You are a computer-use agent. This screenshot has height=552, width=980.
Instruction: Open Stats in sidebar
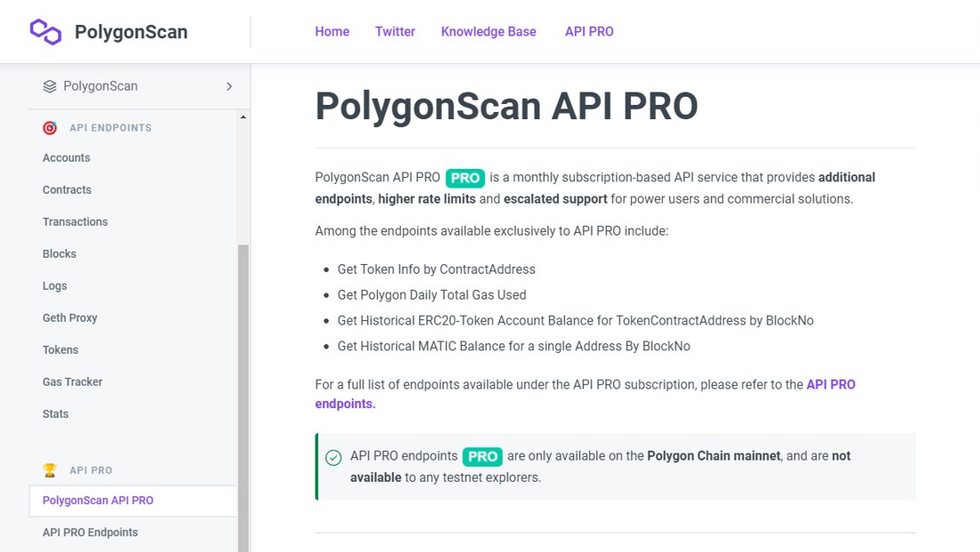(56, 414)
